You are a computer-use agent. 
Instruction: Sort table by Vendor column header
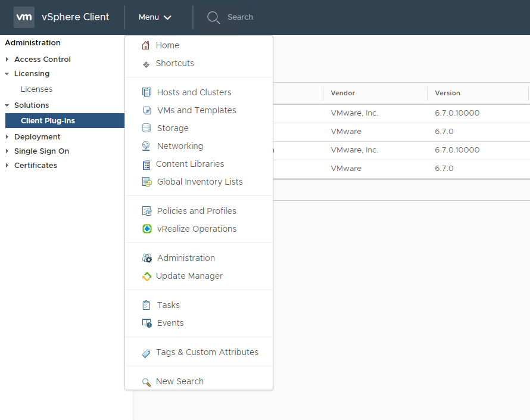tap(343, 93)
